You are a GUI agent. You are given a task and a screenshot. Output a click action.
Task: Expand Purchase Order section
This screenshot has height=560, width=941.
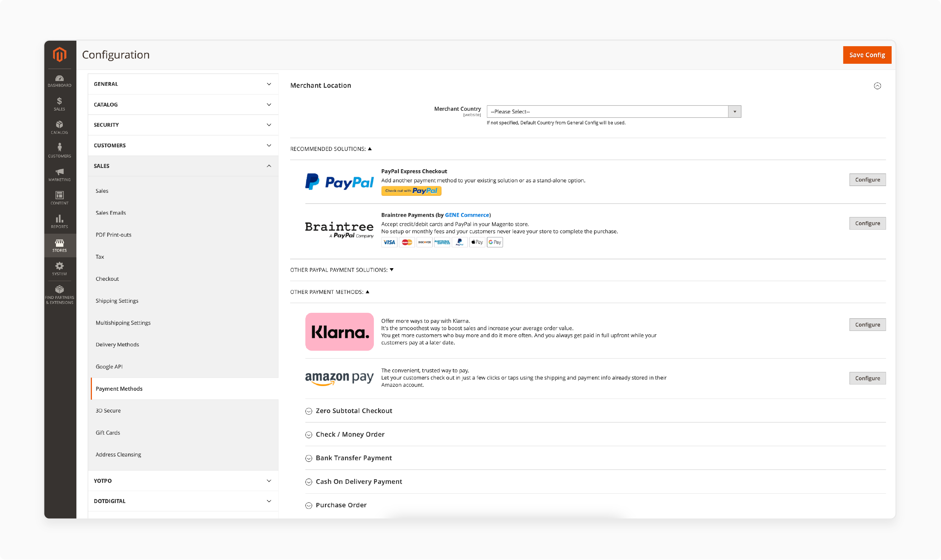click(336, 505)
